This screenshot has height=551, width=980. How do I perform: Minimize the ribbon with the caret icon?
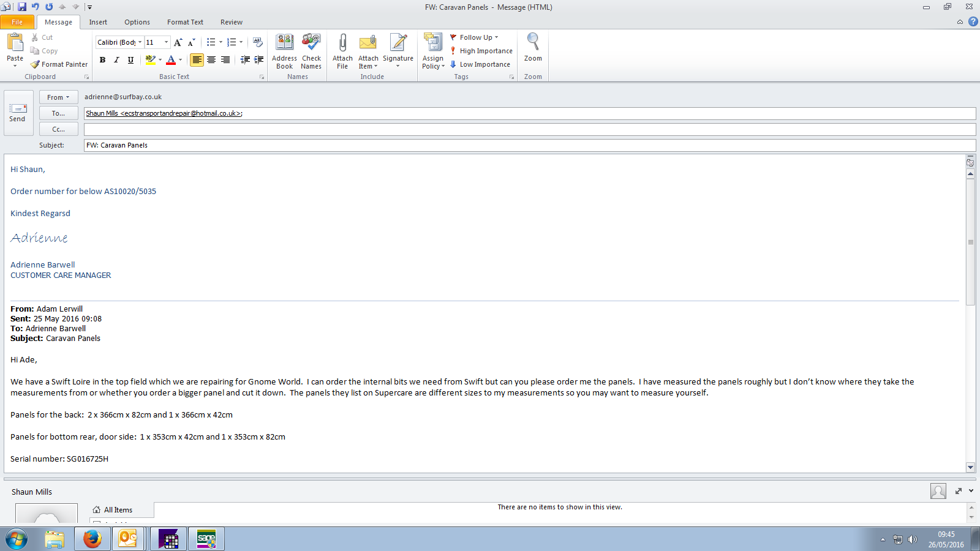pos(960,22)
